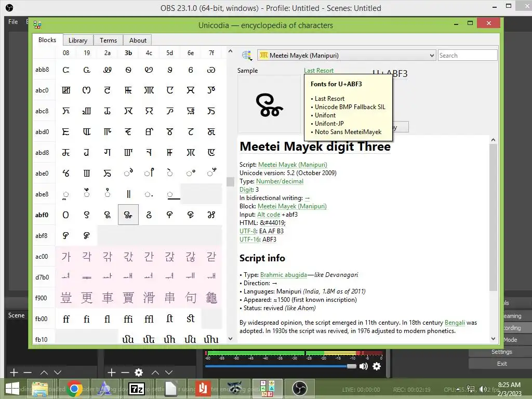Select the Hangul 가 cell in row ac00

(x=66, y=257)
